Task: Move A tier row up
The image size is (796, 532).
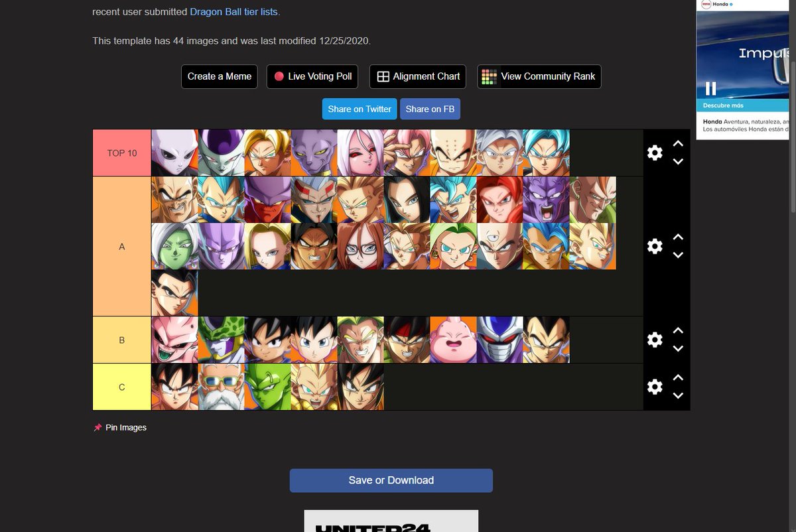Action: (x=678, y=237)
